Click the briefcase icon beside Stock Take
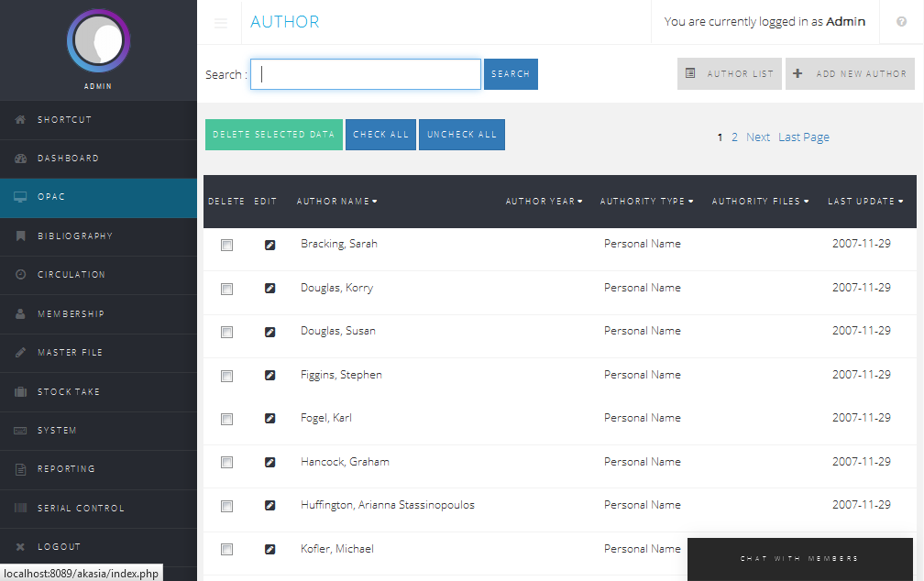The height and width of the screenshot is (581, 924). [x=20, y=392]
